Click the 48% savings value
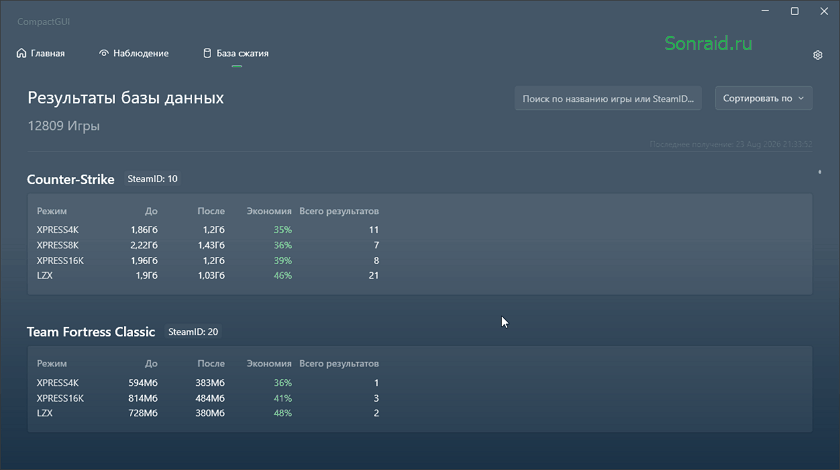Image resolution: width=840 pixels, height=470 pixels. click(283, 413)
